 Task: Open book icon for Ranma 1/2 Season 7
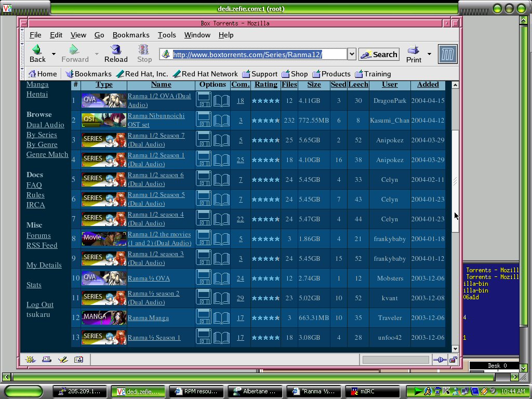tap(221, 140)
